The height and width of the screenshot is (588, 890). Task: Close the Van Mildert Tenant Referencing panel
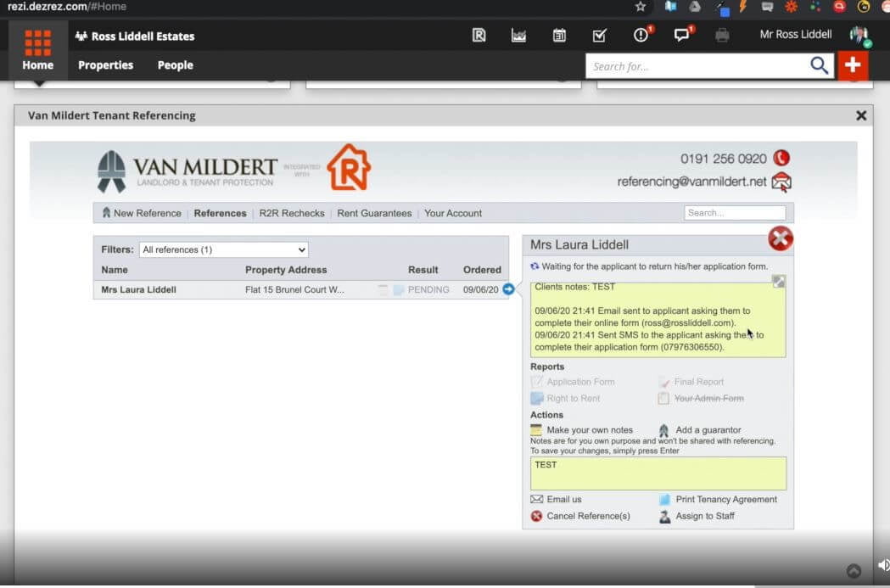click(x=861, y=115)
